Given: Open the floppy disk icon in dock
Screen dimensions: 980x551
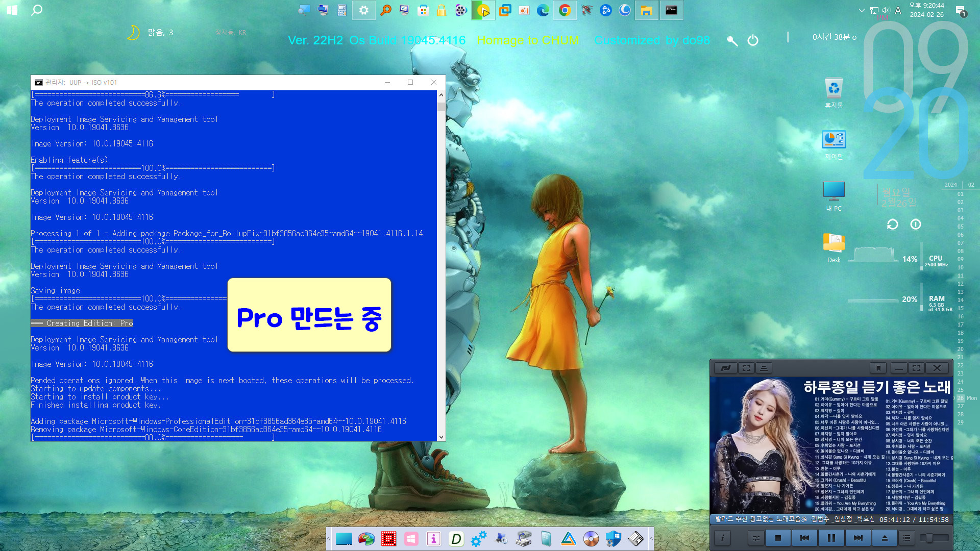Looking at the screenshot, I should pos(635,539).
